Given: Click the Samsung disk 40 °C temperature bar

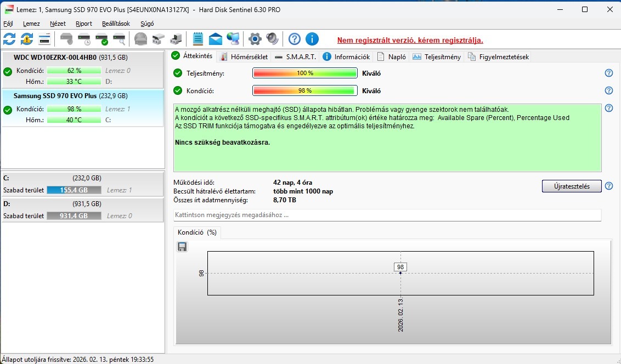Looking at the screenshot, I should (74, 120).
